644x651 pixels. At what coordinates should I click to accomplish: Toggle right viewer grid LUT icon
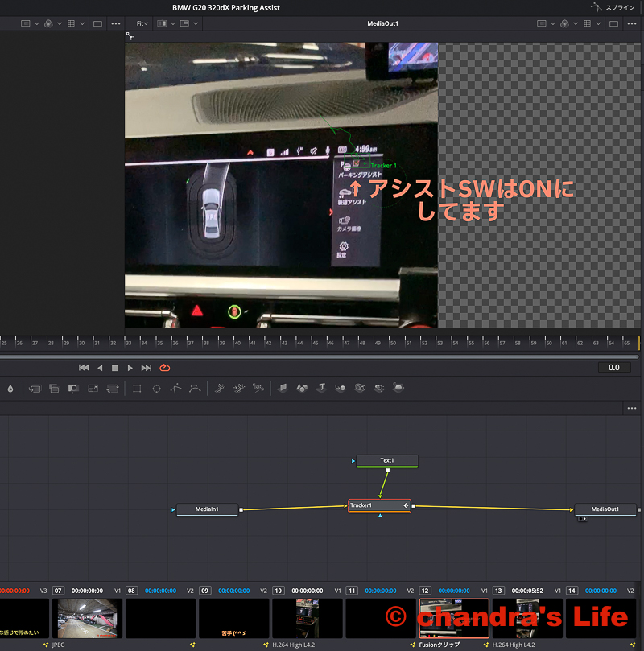[x=587, y=23]
